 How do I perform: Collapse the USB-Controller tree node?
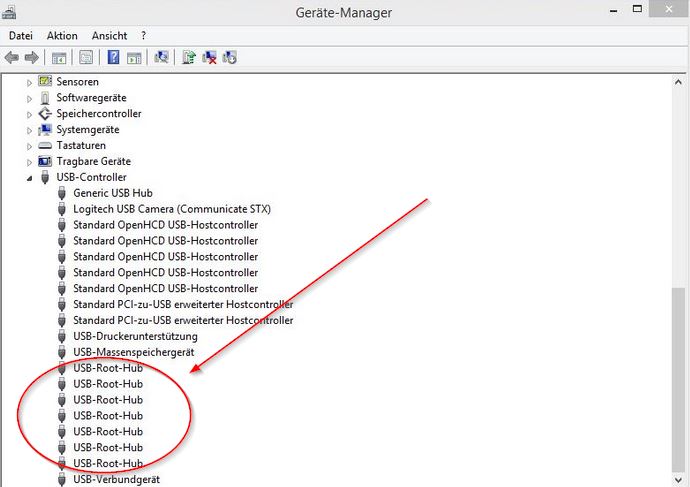pyautogui.click(x=30, y=178)
